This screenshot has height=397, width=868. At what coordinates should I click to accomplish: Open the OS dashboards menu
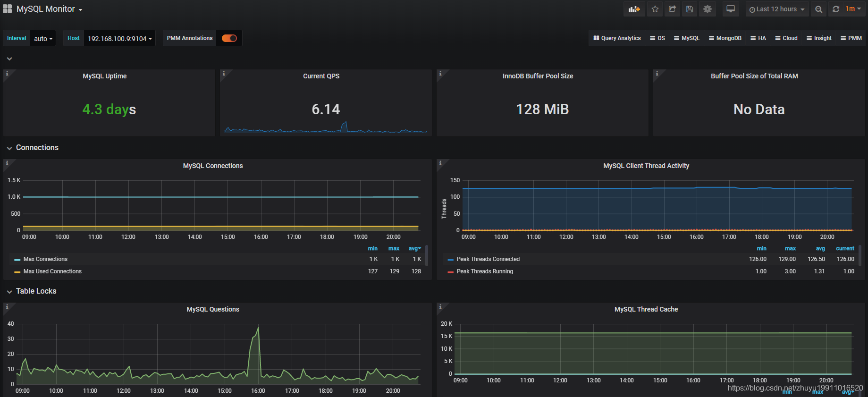(x=657, y=38)
